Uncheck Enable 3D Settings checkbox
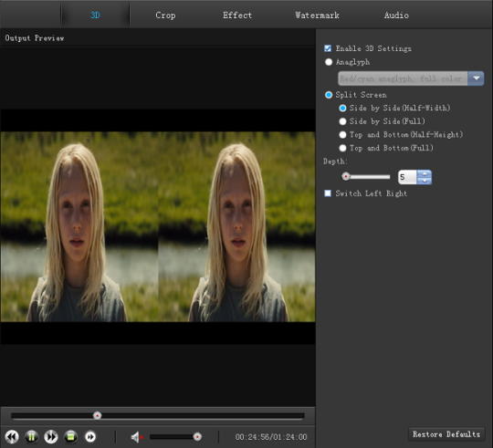The height and width of the screenshot is (448, 493). pyautogui.click(x=328, y=48)
